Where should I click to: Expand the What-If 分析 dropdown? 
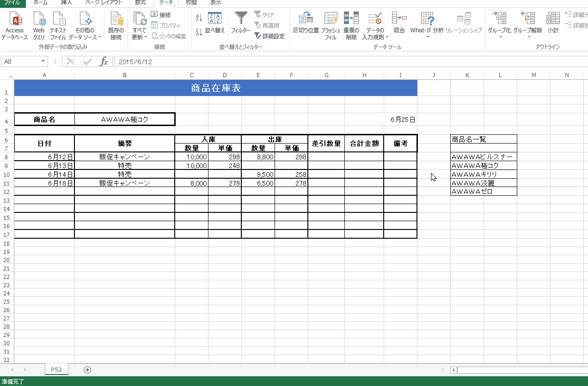427,37
